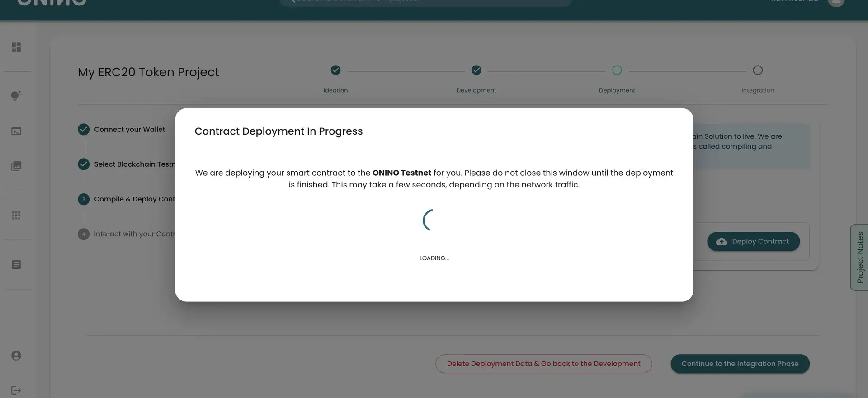Open the dashboard grid icon in sidebar
The width and height of the screenshot is (868, 398).
[x=16, y=47]
